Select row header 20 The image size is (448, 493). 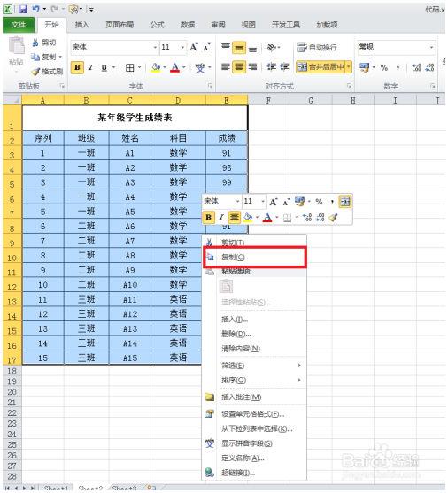point(12,392)
